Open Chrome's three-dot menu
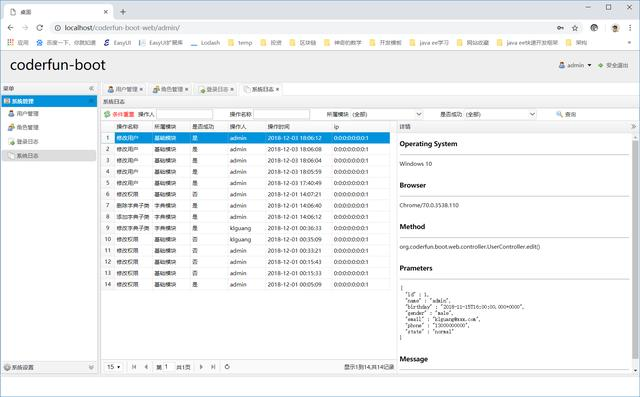The width and height of the screenshot is (640, 397). coord(630,28)
